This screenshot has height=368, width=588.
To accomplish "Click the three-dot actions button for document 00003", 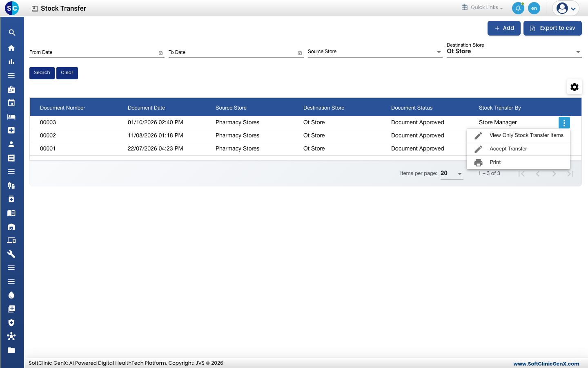I will point(564,123).
